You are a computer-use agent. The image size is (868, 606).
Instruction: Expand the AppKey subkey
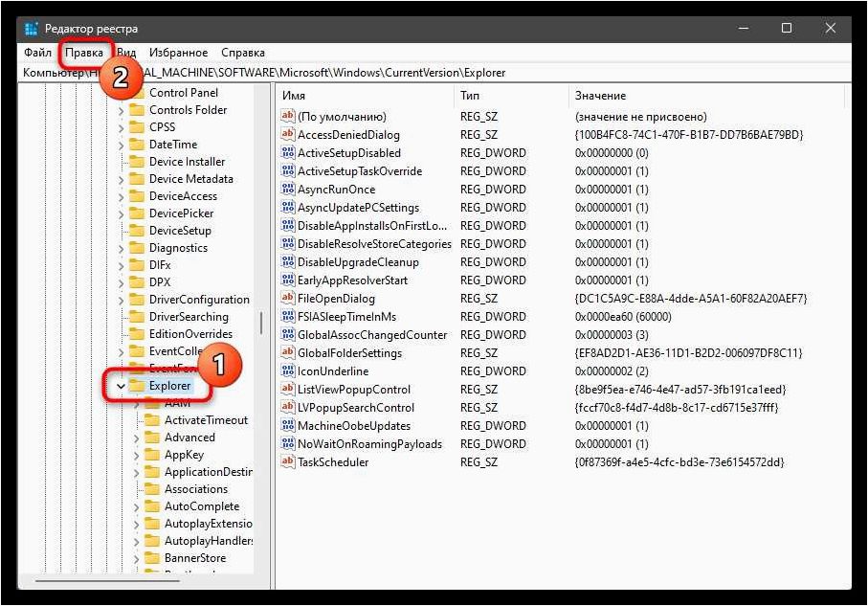point(136,455)
